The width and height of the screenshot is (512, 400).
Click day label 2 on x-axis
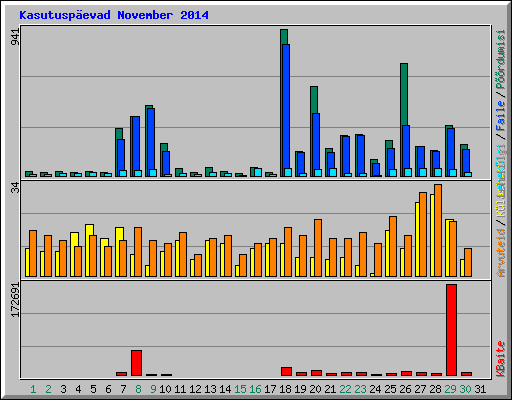click(x=48, y=389)
